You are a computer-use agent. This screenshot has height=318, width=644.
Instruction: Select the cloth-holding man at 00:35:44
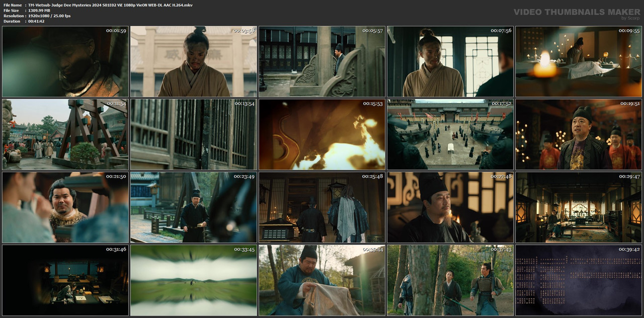pos(322,280)
